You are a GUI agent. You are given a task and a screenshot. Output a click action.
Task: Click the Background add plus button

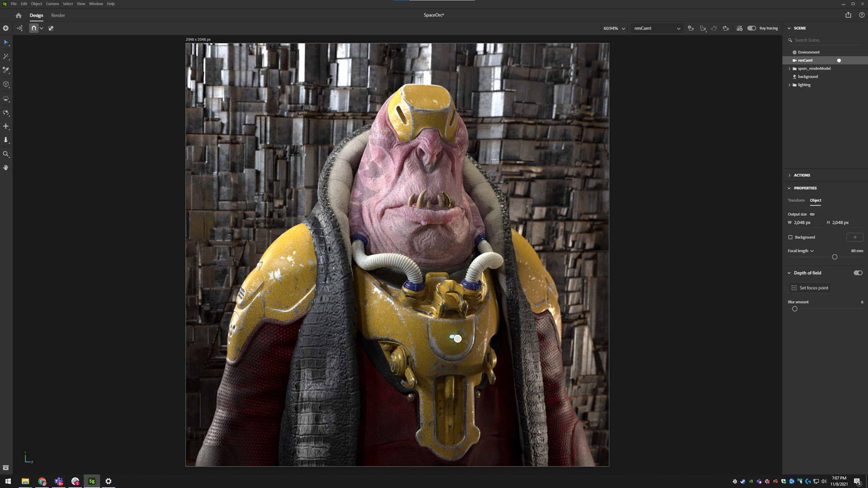point(854,237)
